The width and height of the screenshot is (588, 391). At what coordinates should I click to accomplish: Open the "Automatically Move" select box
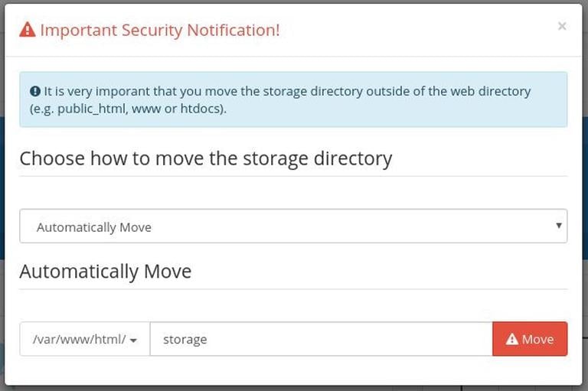[293, 226]
